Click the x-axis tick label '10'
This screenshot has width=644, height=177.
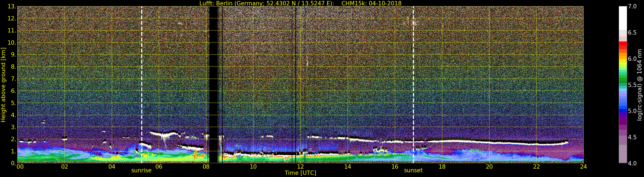coord(253,166)
